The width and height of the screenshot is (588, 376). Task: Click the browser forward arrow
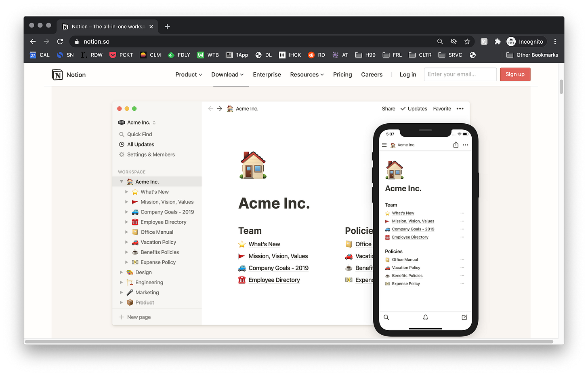(x=46, y=41)
